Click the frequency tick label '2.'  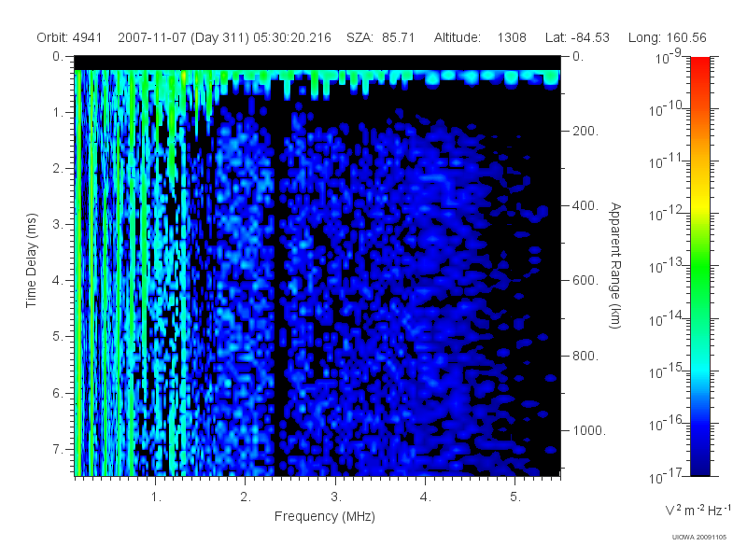pos(246,497)
